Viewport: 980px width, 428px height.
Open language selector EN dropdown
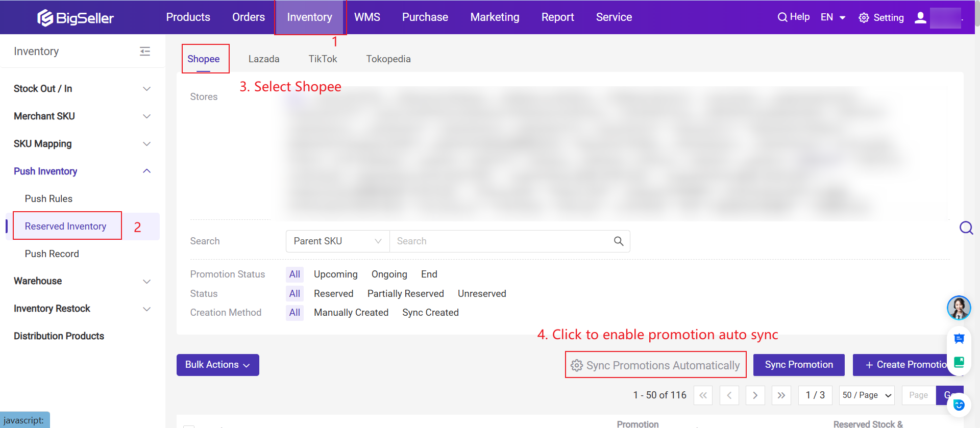(832, 17)
